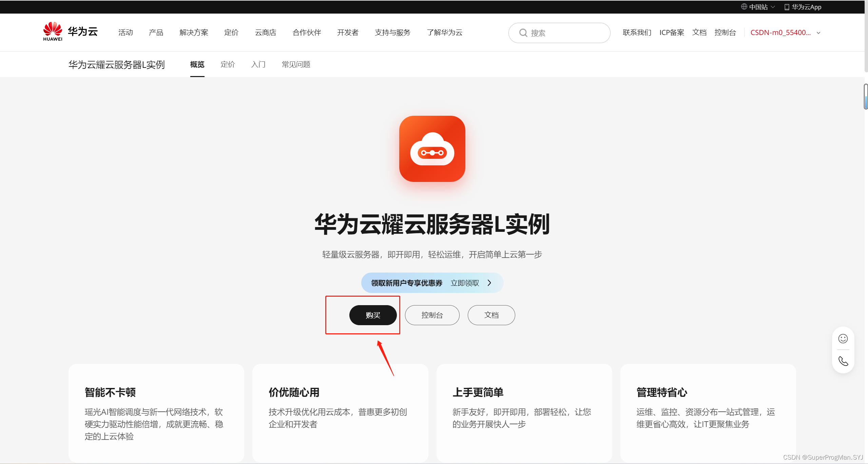Open the ICP备案 link

coord(671,33)
